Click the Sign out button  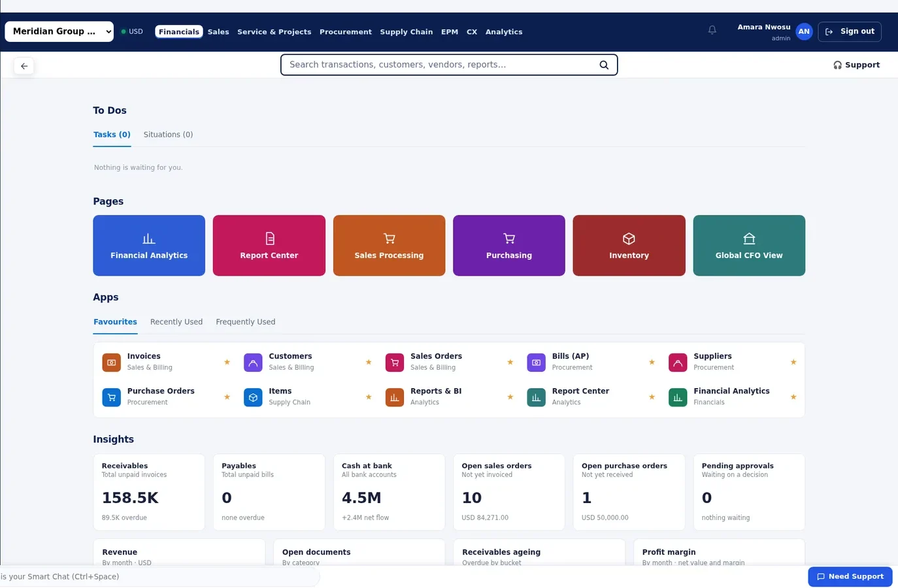pyautogui.click(x=850, y=31)
